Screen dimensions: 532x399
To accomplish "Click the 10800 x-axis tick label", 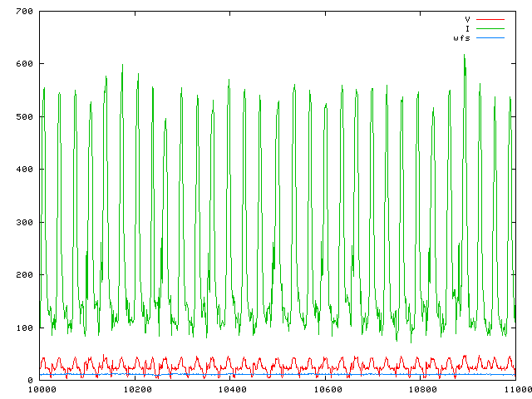I will pos(421,389).
